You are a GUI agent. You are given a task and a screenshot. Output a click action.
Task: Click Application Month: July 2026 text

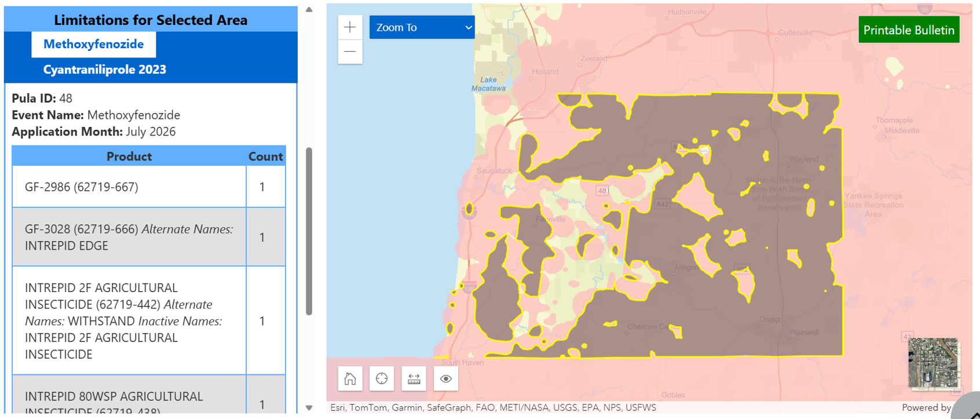click(93, 132)
